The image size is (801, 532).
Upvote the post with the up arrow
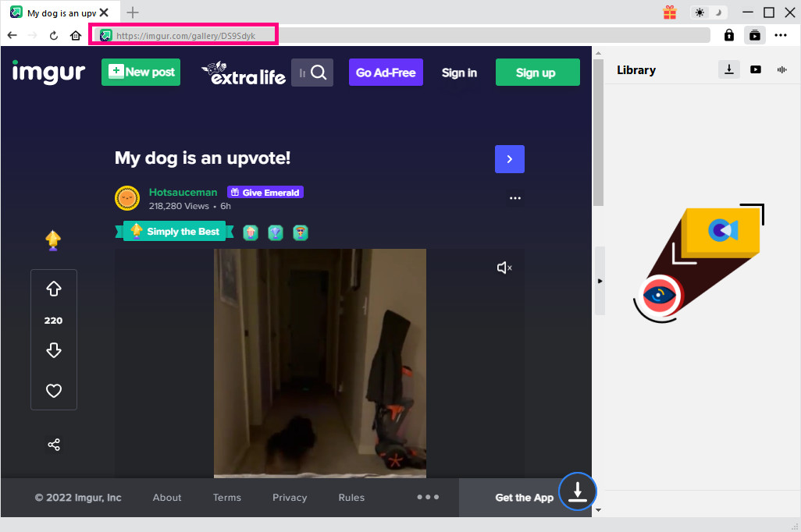tap(54, 289)
